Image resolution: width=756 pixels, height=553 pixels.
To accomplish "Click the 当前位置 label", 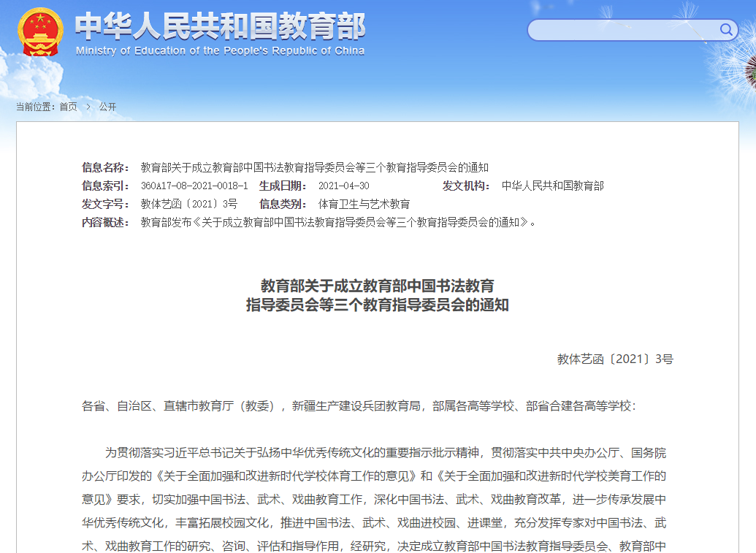I will tap(36, 107).
